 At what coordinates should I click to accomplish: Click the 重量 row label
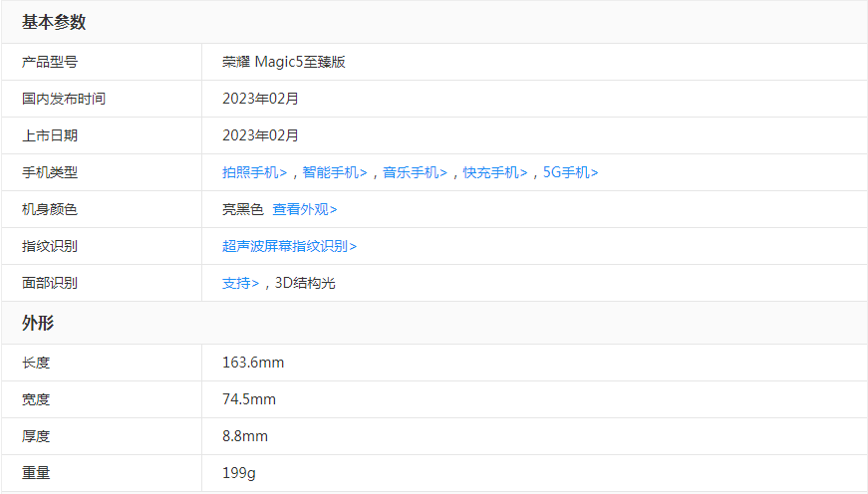36,473
